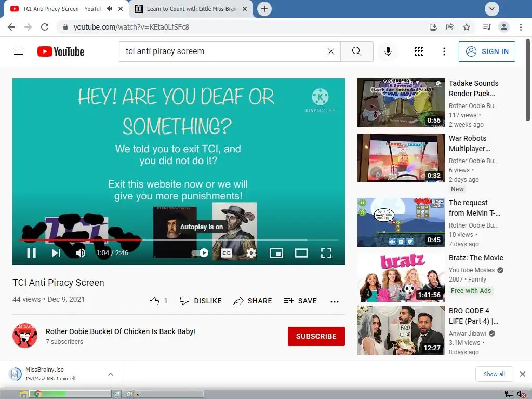Open the YouTube guide menu
532x399 pixels.
coord(19,51)
